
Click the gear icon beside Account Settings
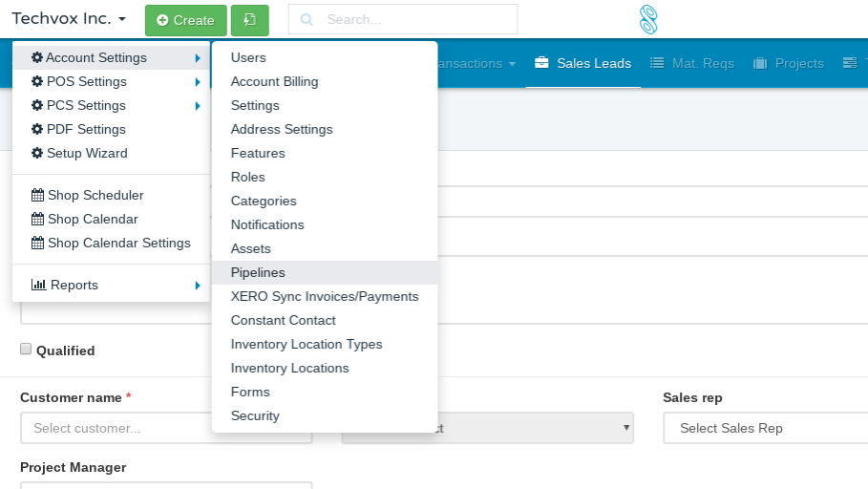click(x=37, y=57)
